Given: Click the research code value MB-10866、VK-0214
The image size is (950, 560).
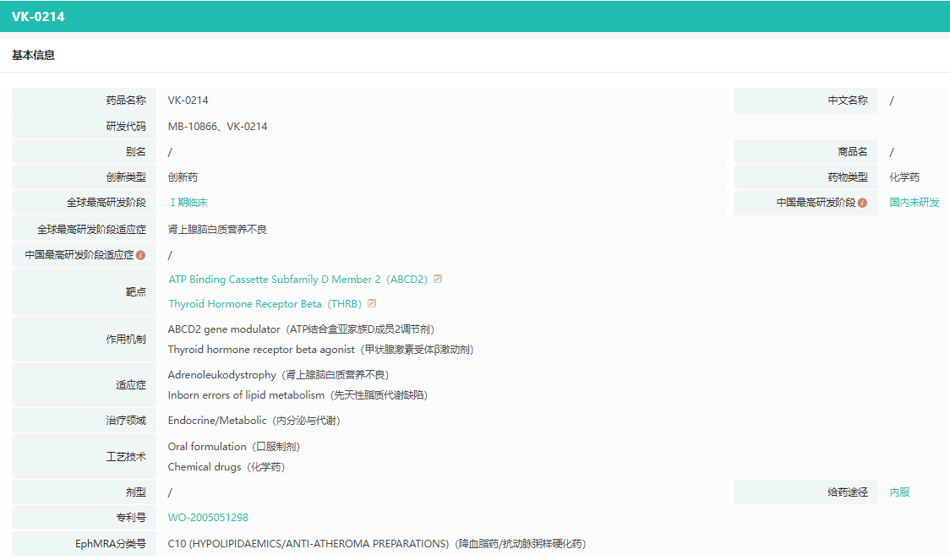Looking at the screenshot, I should tap(217, 127).
